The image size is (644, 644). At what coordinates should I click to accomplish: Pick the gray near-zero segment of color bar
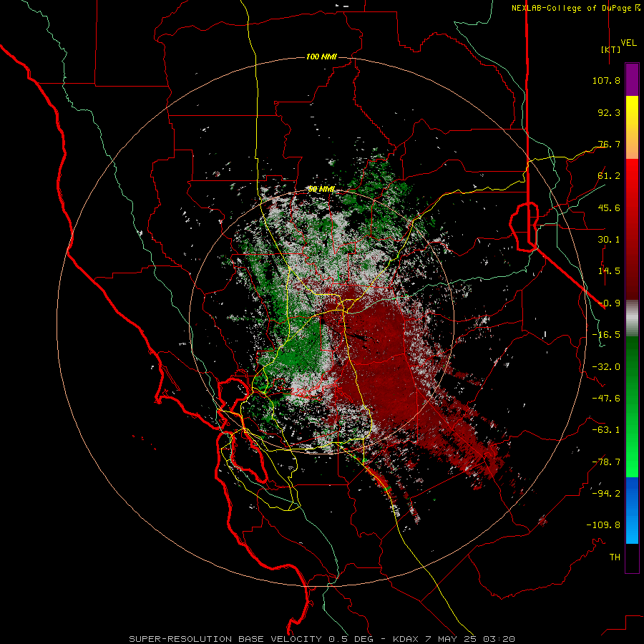tap(632, 318)
